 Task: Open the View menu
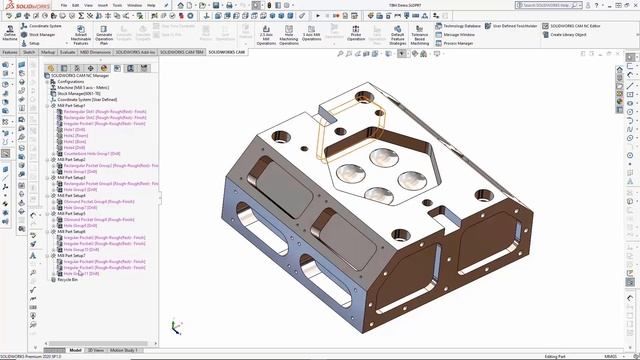[88, 5]
